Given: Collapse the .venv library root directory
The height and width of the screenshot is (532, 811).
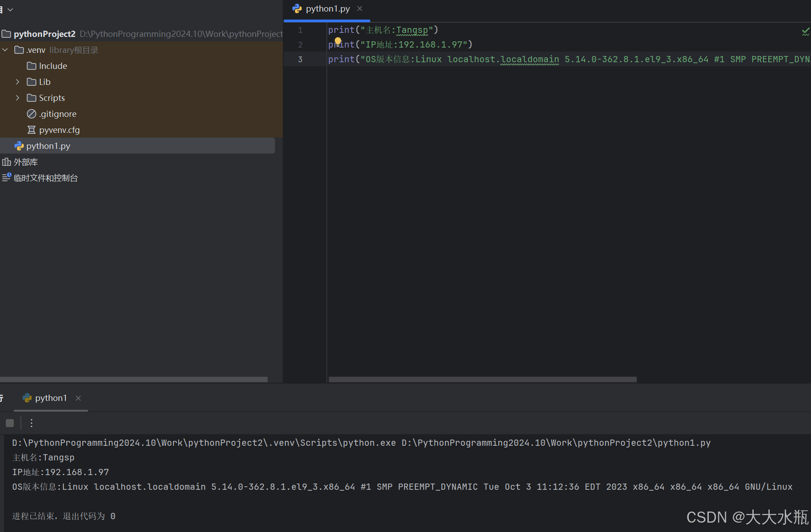Looking at the screenshot, I should [5, 49].
